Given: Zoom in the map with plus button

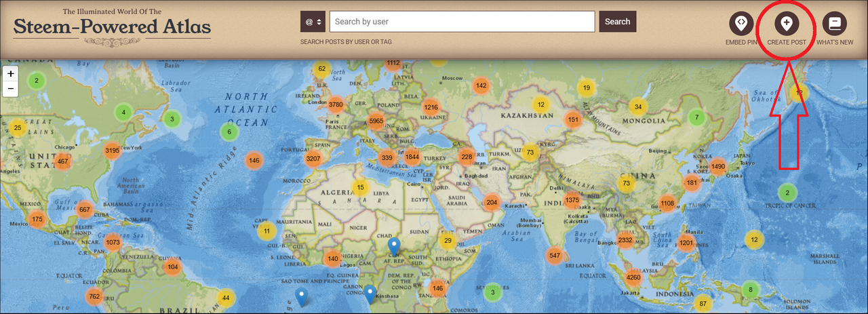Looking at the screenshot, I should coord(10,73).
